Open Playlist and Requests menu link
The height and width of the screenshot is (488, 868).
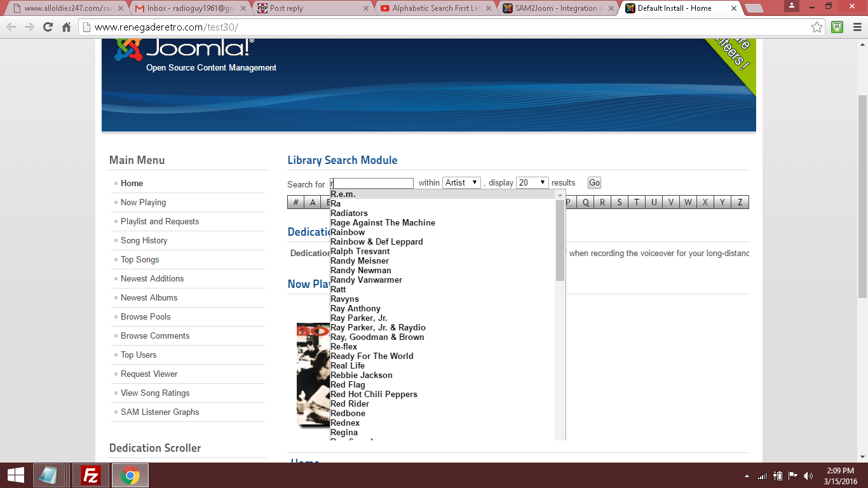159,221
